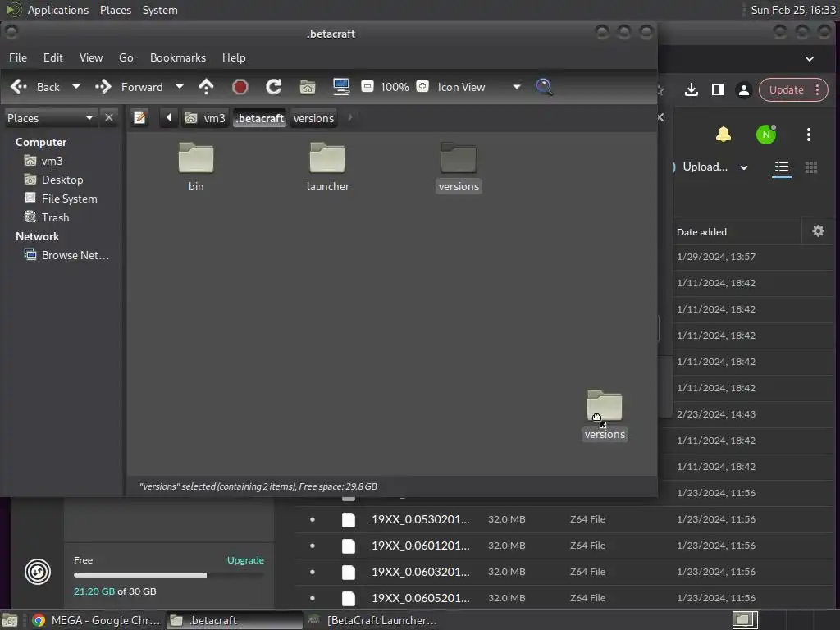Viewport: 840px width, 630px height.
Task: Open the Computer toolbar icon
Action: click(x=341, y=87)
